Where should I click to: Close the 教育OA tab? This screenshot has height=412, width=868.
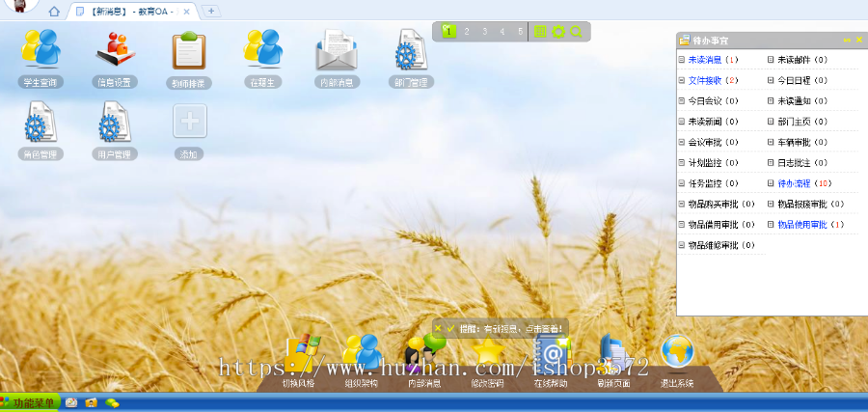[x=186, y=12]
